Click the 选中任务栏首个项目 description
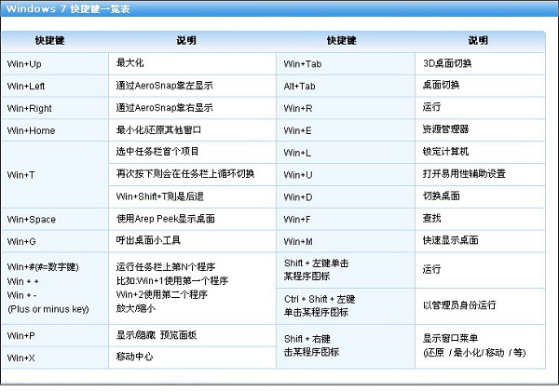The height and width of the screenshot is (392, 559). click(x=157, y=151)
